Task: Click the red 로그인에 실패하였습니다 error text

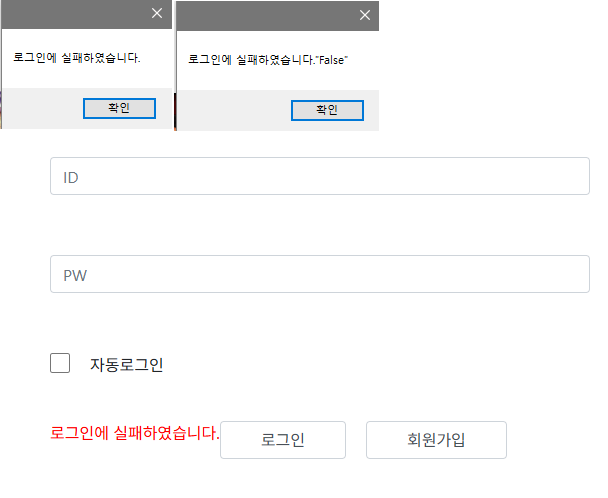Action: pyautogui.click(x=134, y=433)
